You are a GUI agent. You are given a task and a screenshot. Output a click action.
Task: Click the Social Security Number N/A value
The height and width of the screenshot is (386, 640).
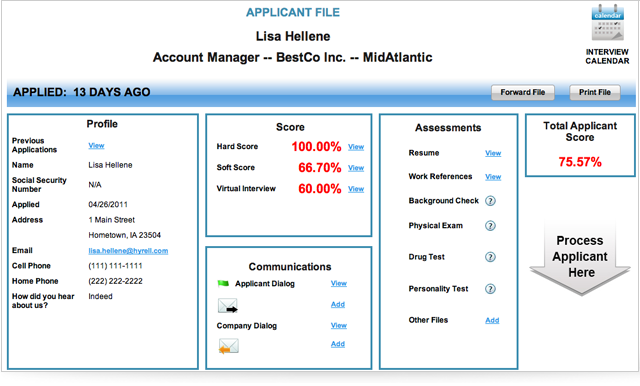pyautogui.click(x=95, y=185)
